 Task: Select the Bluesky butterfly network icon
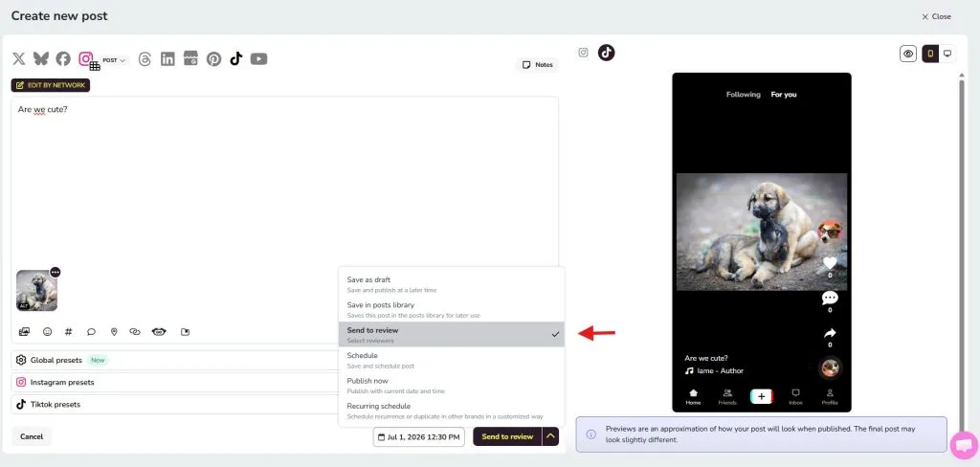click(40, 58)
